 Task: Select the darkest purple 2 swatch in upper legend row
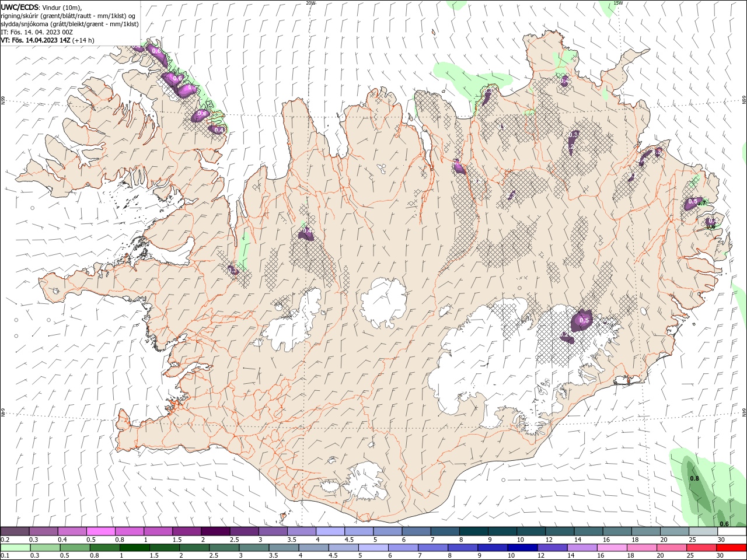[x=215, y=531]
